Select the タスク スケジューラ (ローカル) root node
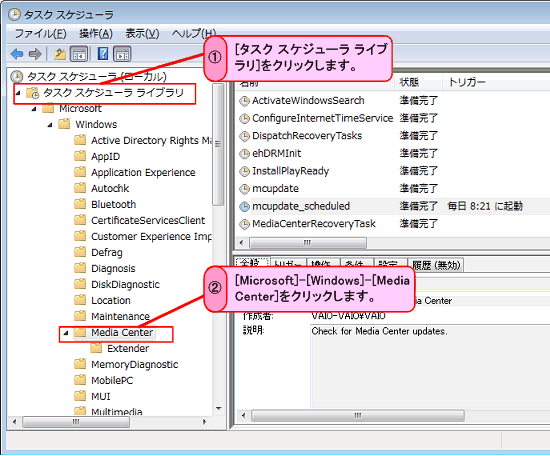 coord(97,76)
